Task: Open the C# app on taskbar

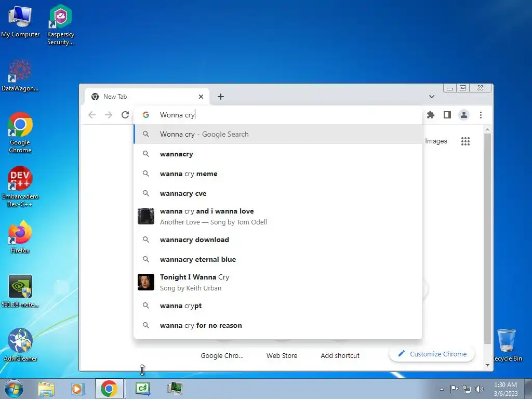Action: coord(142,389)
